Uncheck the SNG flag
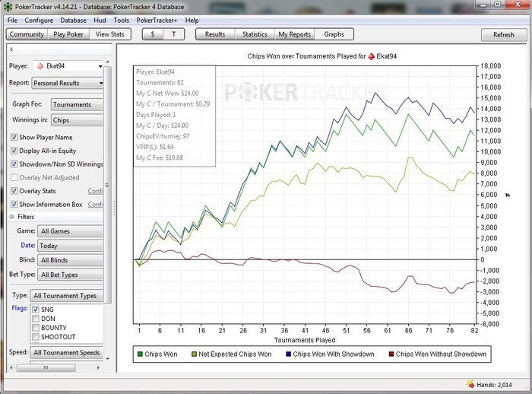 coord(36,310)
